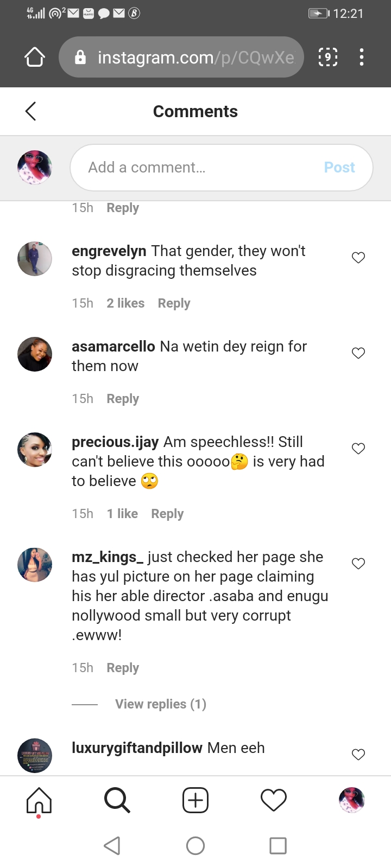Open activity heart icon in bottom bar
391x868 pixels.
point(274,800)
